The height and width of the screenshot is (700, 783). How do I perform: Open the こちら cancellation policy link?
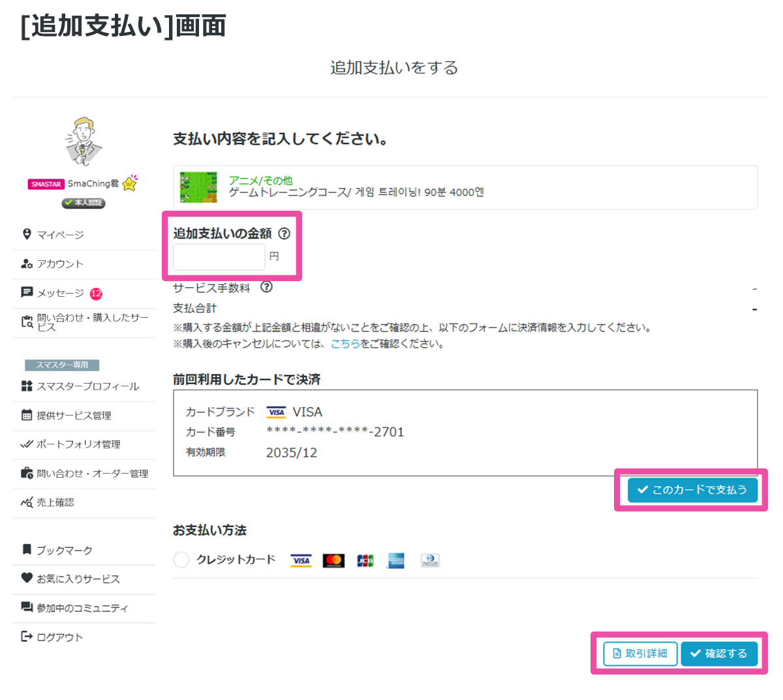345,344
